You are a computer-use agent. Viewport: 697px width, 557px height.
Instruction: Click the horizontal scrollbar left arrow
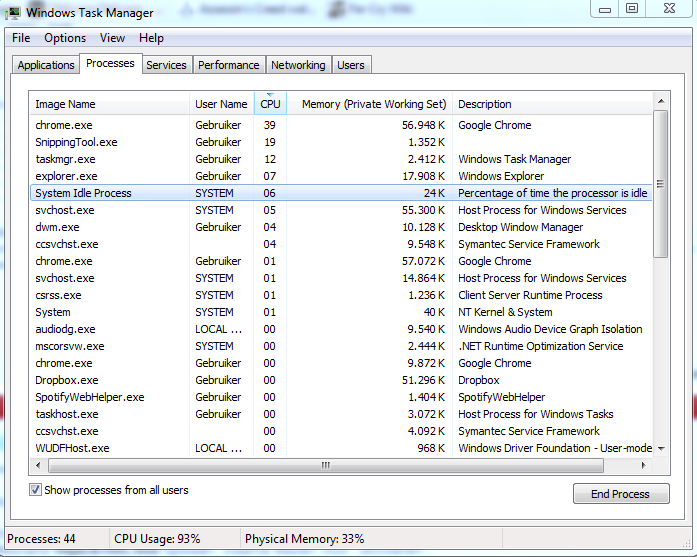[x=38, y=465]
